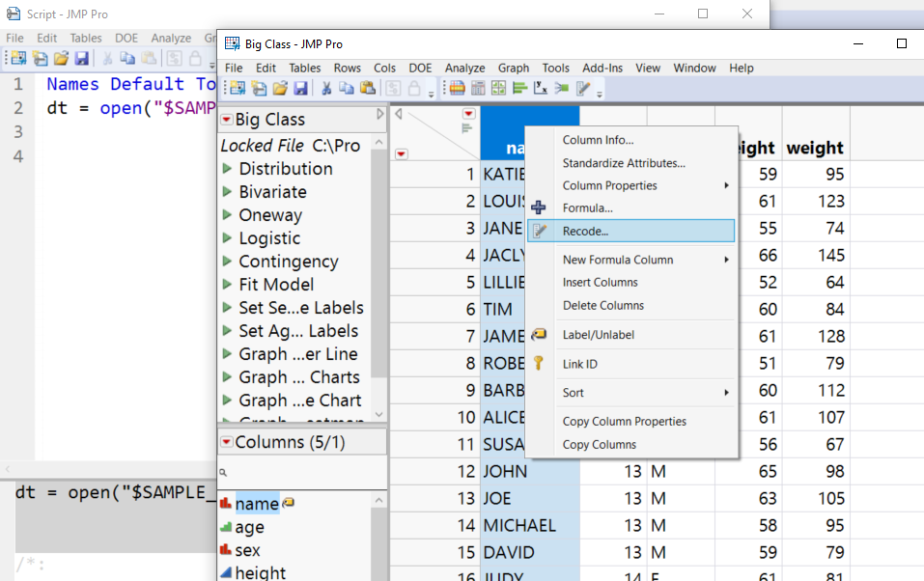Image resolution: width=924 pixels, height=581 pixels.
Task: Click Paste icon in Big Class toolbar
Action: coord(368,89)
